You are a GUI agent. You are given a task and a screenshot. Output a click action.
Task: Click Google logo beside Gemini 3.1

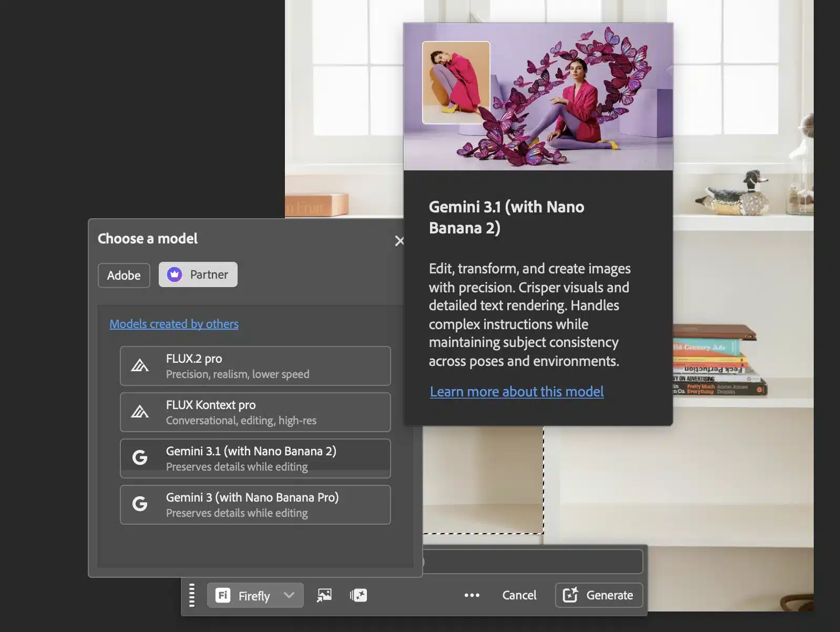coord(140,457)
